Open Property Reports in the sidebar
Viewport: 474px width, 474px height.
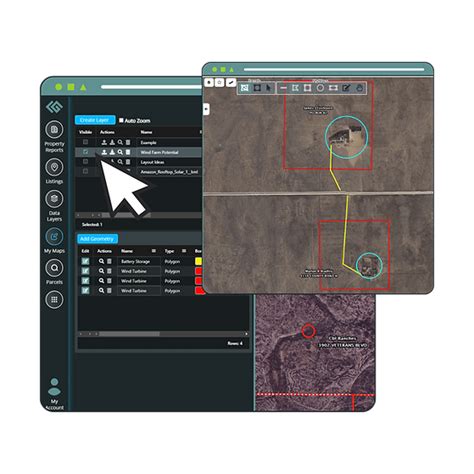[54, 130]
